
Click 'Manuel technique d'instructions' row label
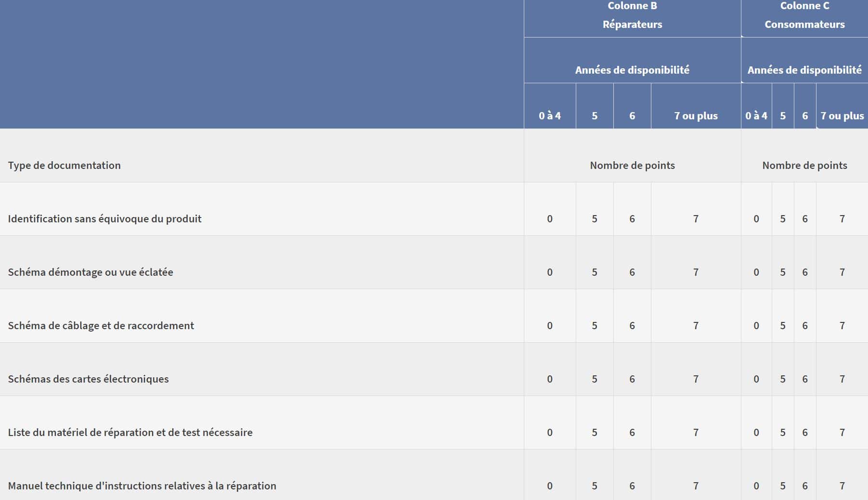142,486
